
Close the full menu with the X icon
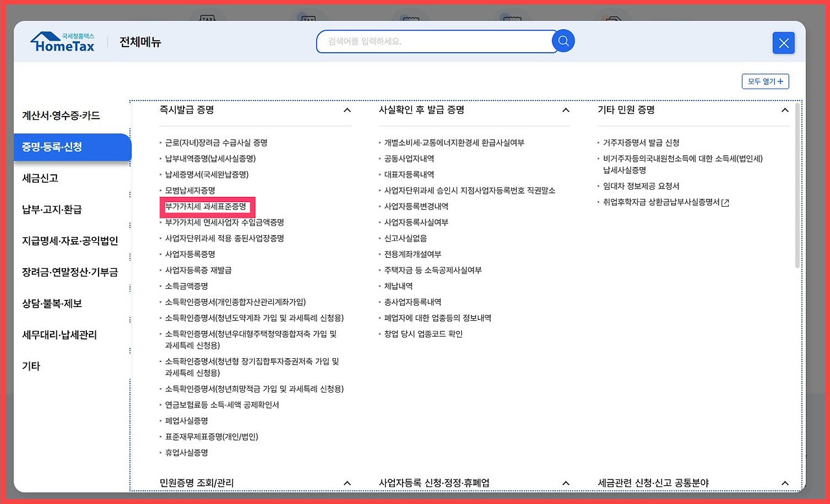pyautogui.click(x=783, y=43)
